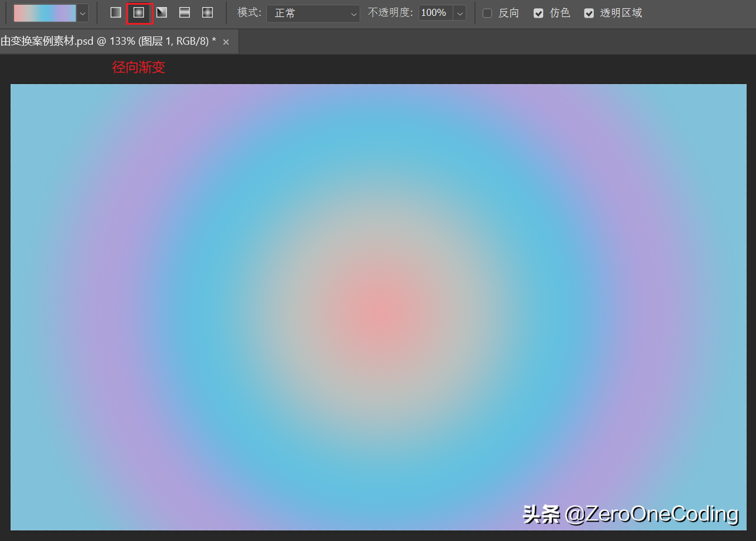Select the Reflected gradient icon
The height and width of the screenshot is (541, 756).
click(185, 12)
